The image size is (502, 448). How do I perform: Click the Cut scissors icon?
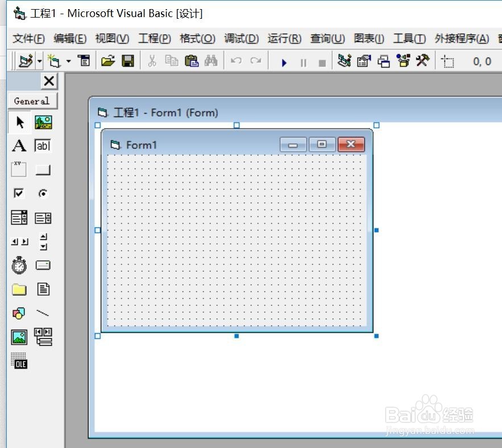click(x=152, y=60)
